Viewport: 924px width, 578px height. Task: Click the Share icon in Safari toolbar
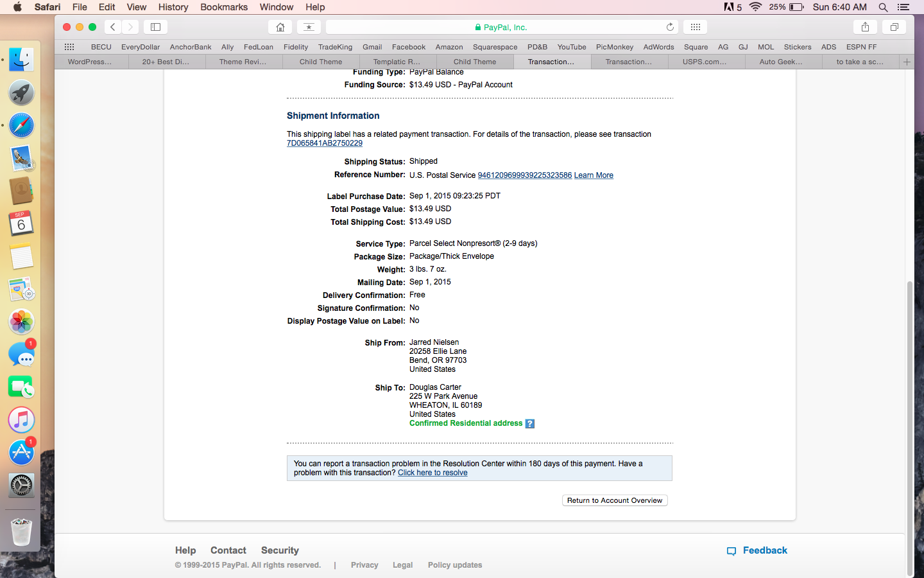click(865, 27)
